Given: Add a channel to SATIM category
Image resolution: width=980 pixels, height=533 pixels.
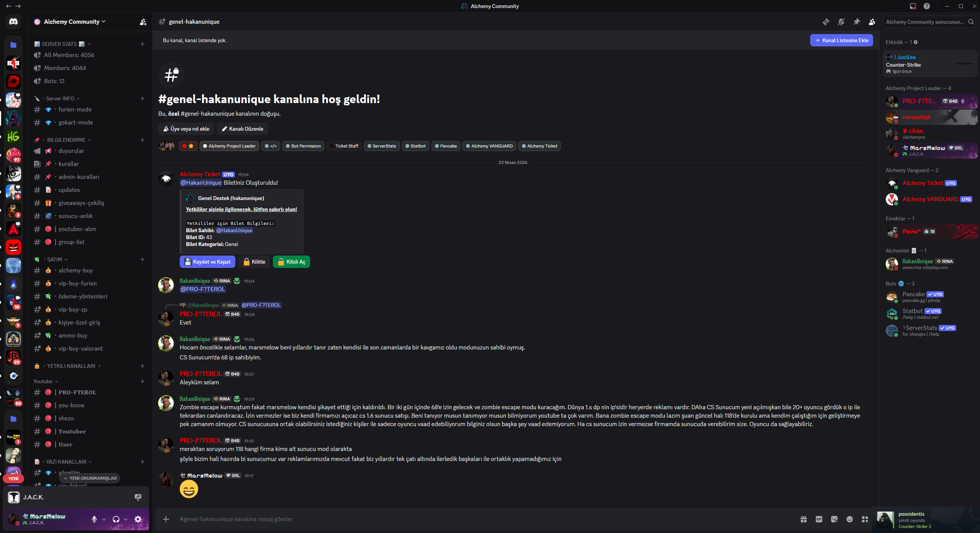Looking at the screenshot, I should (143, 259).
